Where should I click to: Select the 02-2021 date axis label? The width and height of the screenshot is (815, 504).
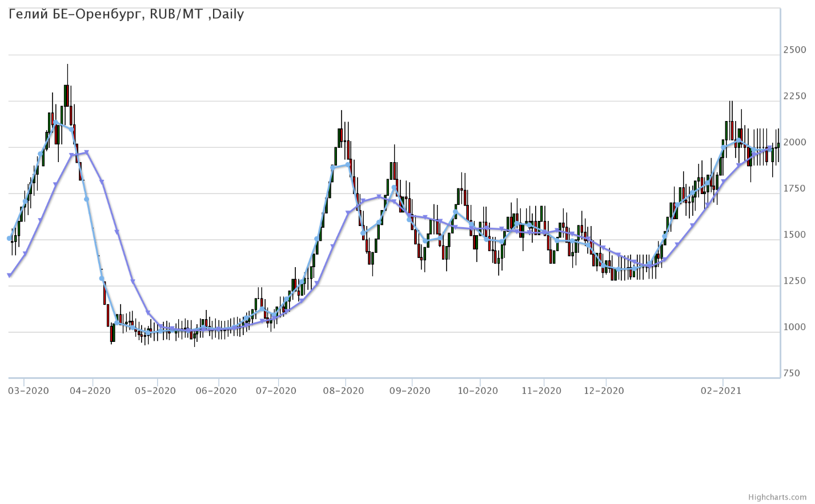pos(721,390)
